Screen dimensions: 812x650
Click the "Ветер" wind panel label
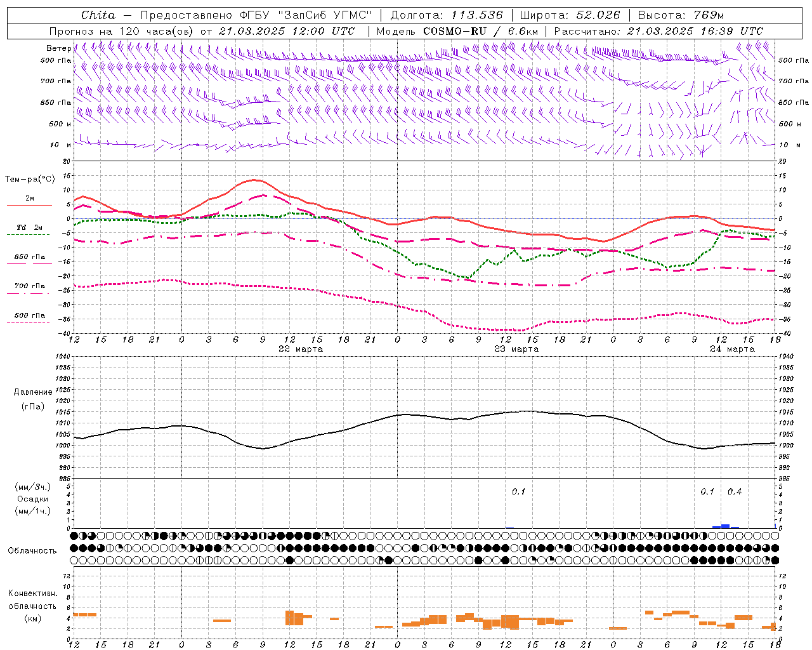pyautogui.click(x=58, y=48)
